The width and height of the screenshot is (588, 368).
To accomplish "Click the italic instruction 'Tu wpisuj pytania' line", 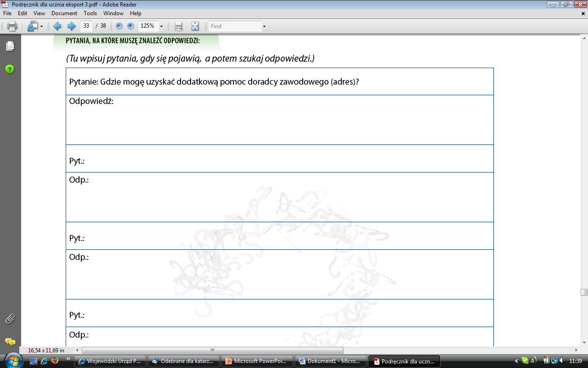I will click(190, 58).
